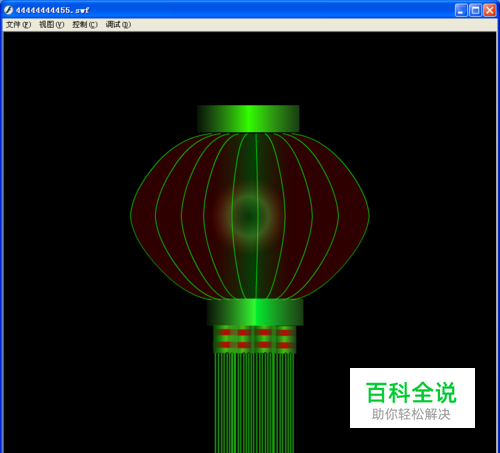
Task: Maximize the Flash player window
Action: coord(475,10)
